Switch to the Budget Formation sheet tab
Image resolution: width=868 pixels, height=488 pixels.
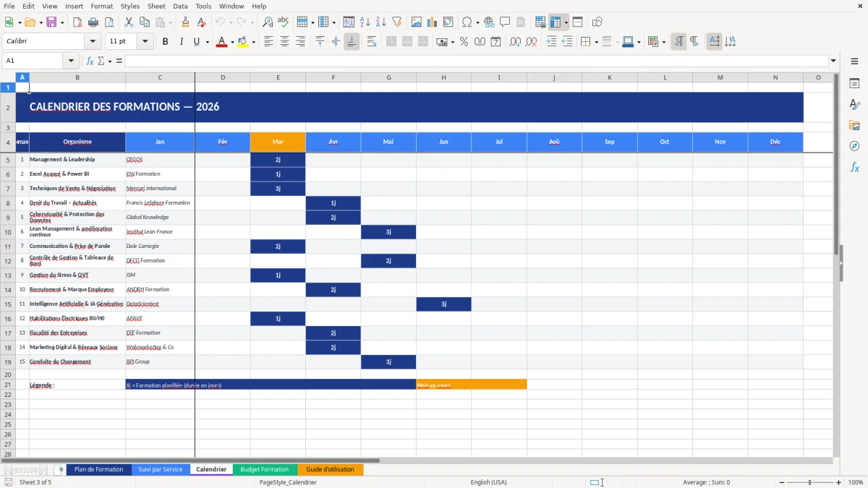point(265,469)
